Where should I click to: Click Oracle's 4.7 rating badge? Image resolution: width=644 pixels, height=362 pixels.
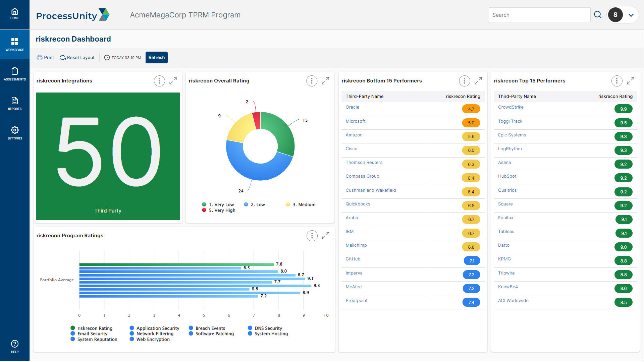coord(471,109)
